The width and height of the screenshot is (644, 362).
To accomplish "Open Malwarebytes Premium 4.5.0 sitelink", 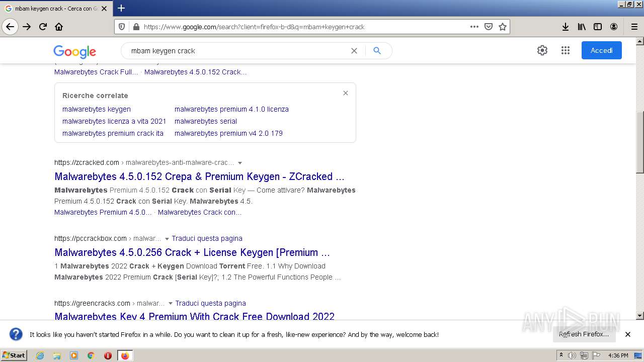I will [x=103, y=212].
